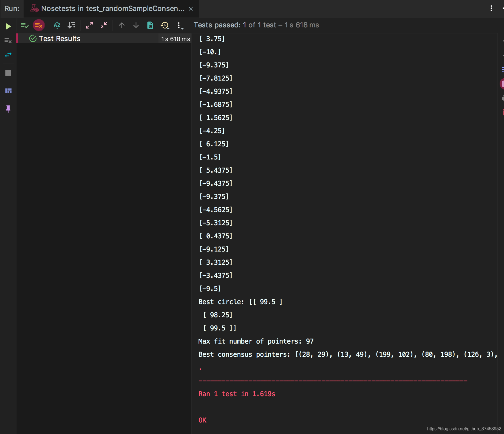
Task: Click the Best consensus pointers line
Action: [x=348, y=355]
